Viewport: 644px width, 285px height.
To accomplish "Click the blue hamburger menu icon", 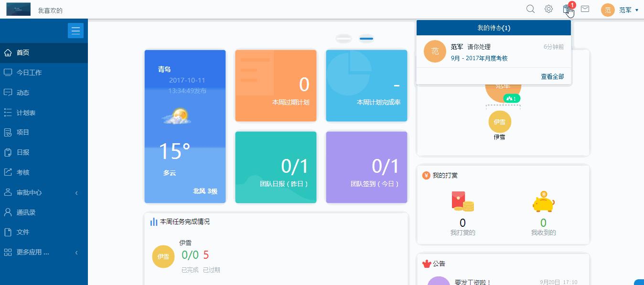I will click(75, 30).
